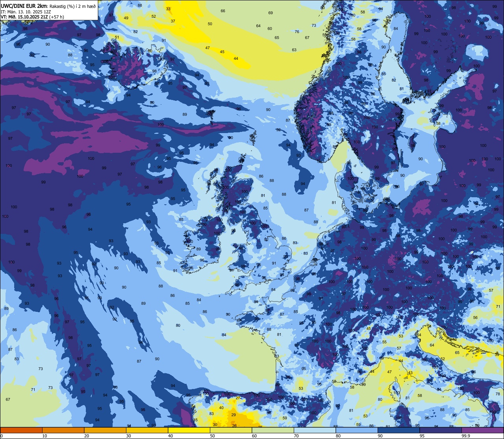
Task: Pick the purple above-99.9 legend swatch
Action: (482, 430)
